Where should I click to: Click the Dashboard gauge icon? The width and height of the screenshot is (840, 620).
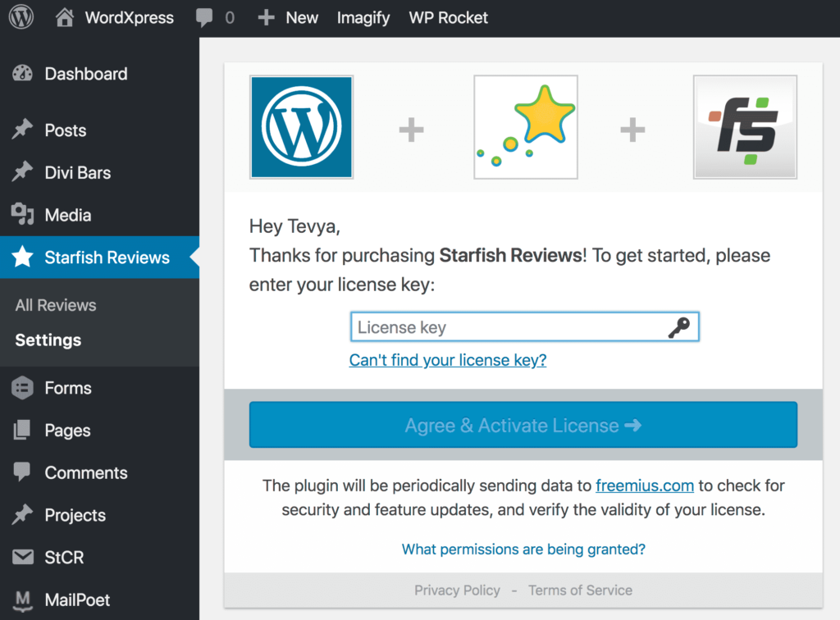[22, 73]
